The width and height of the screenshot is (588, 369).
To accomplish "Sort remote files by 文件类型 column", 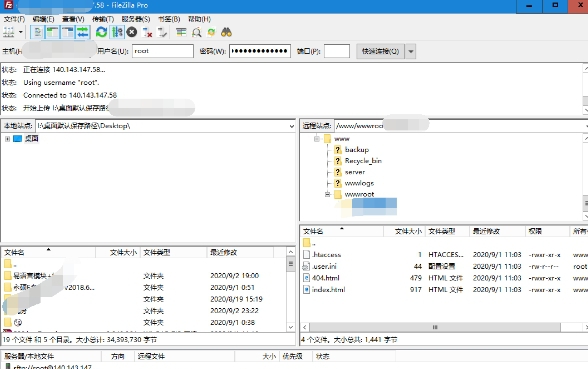I will point(447,231).
